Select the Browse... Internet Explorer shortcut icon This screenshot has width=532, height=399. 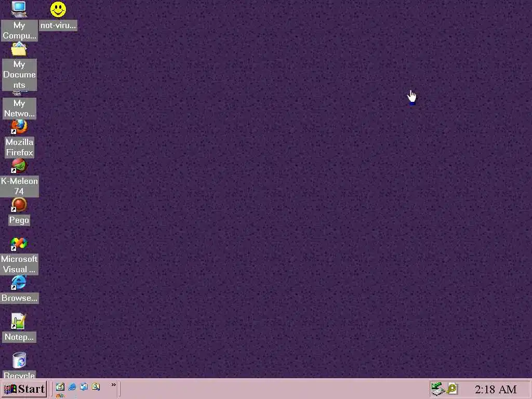point(19,283)
